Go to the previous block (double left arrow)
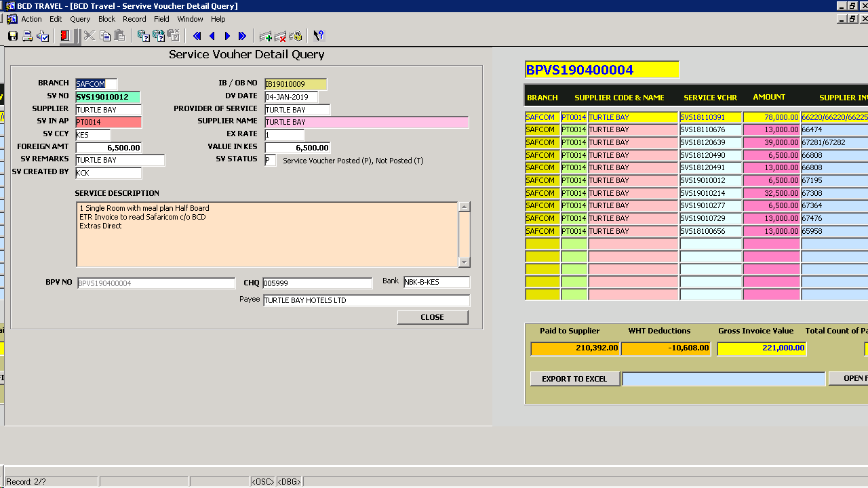The height and width of the screenshot is (488, 868). pyautogui.click(x=197, y=36)
